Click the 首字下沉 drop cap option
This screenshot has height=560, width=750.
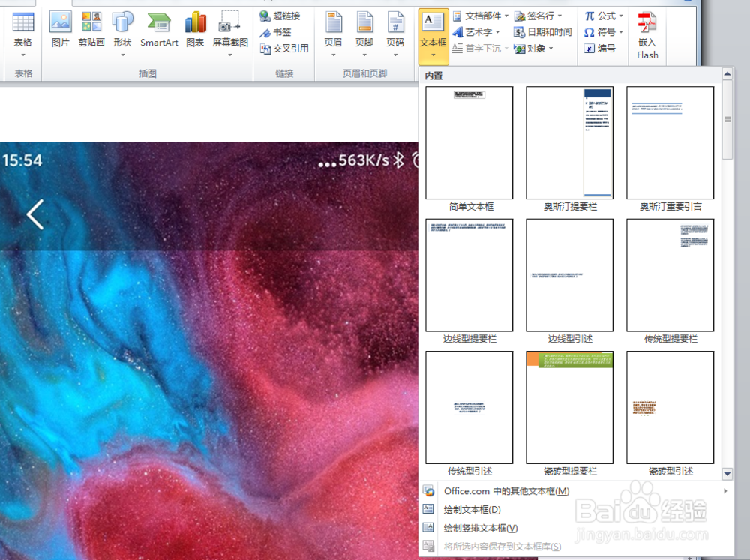480,49
